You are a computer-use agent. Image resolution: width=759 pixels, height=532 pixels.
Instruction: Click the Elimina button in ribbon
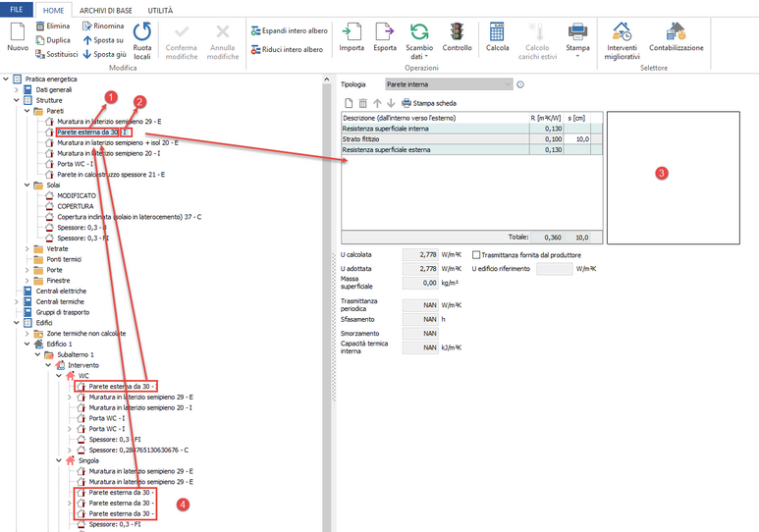click(x=53, y=27)
